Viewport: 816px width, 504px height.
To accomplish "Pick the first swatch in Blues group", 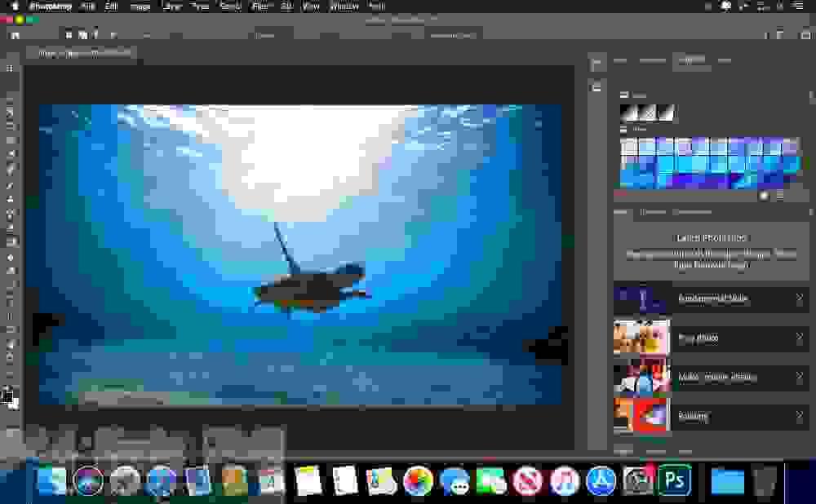I will 629,146.
